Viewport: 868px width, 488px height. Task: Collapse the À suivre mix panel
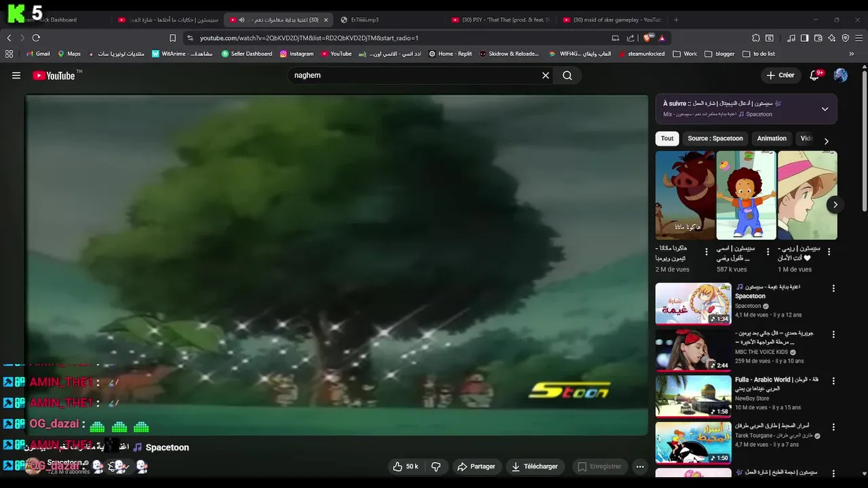coord(825,108)
